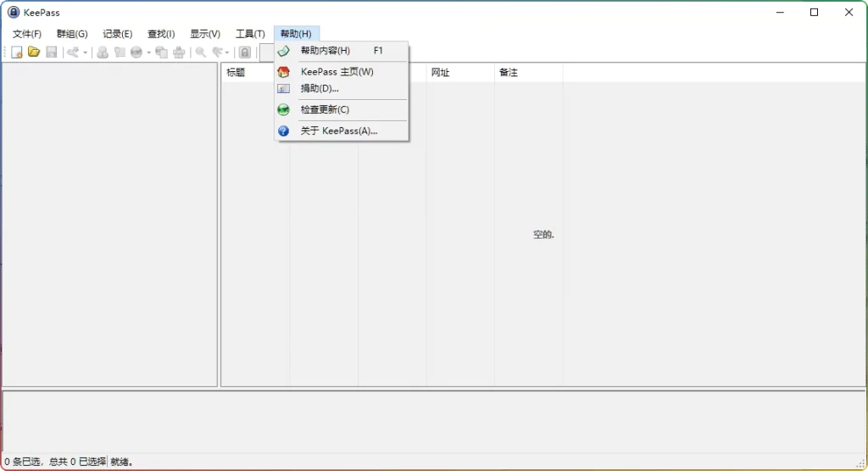Click the Perform auto-type toolbar icon
Viewport: 868px width, 471px height.
tap(179, 52)
